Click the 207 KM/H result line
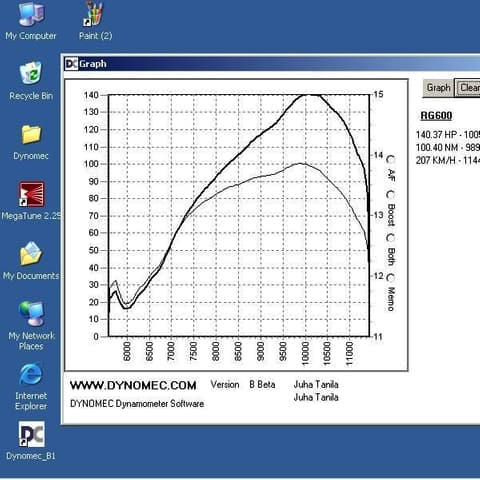Viewport: 480px width, 480px height. [448, 160]
